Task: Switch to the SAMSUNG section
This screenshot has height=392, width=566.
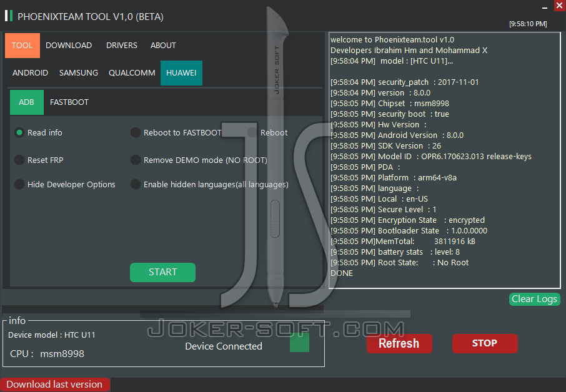Action: (x=79, y=73)
